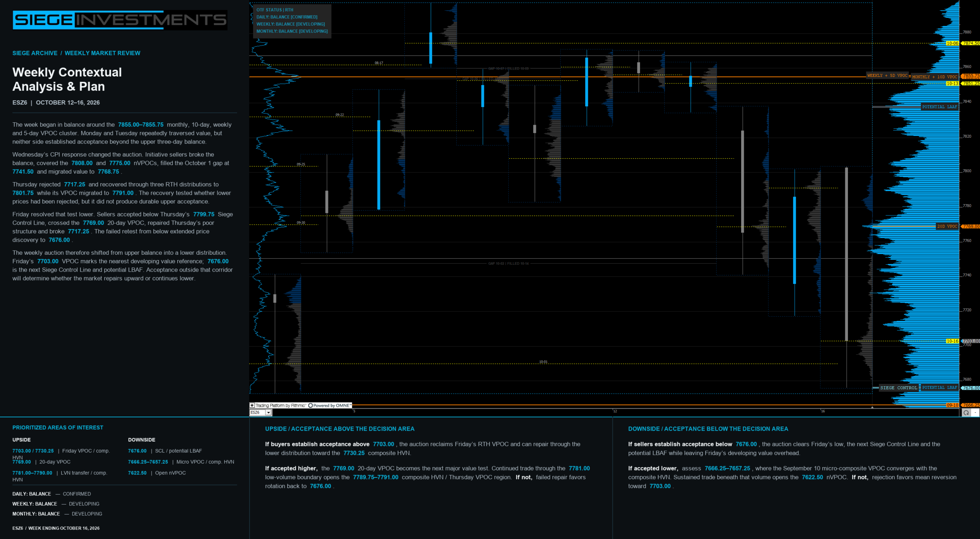Click the OTF STATUS | RTH header in chart overlay
Viewport: 980px width, 539px height.
click(275, 10)
